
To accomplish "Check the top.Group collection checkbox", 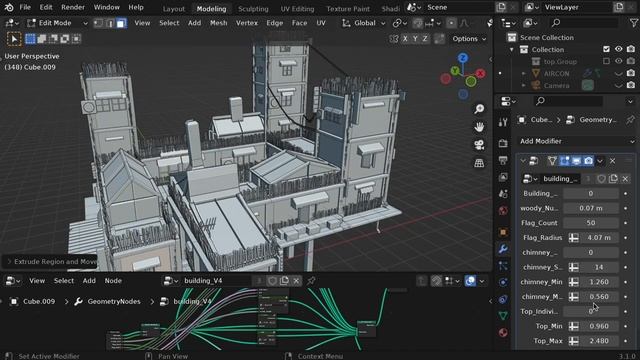I will (606, 61).
